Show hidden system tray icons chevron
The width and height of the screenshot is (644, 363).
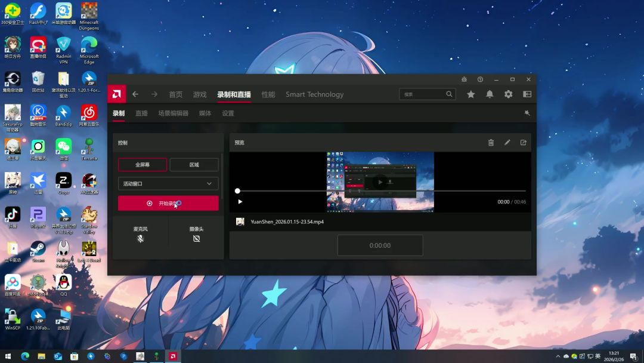coord(558,356)
